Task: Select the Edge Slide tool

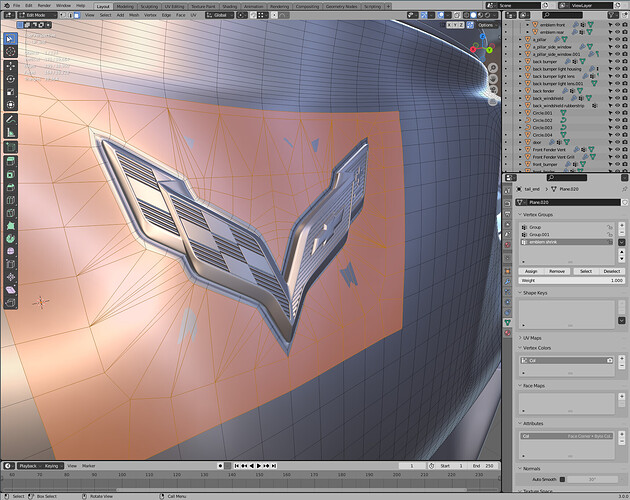Action: (x=10, y=264)
